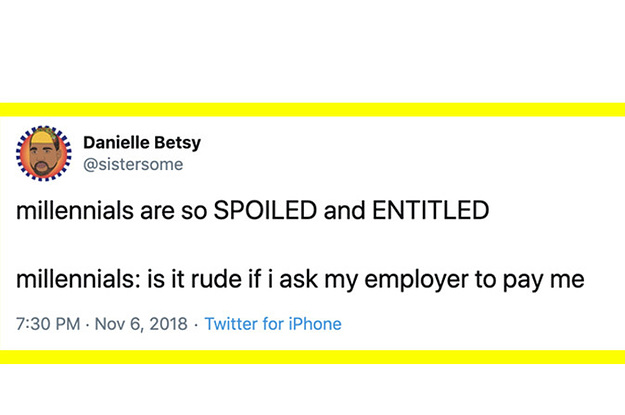Image resolution: width=625 pixels, height=415 pixels.
Task: Open the Twitter for iPhone source link
Action: point(273,324)
